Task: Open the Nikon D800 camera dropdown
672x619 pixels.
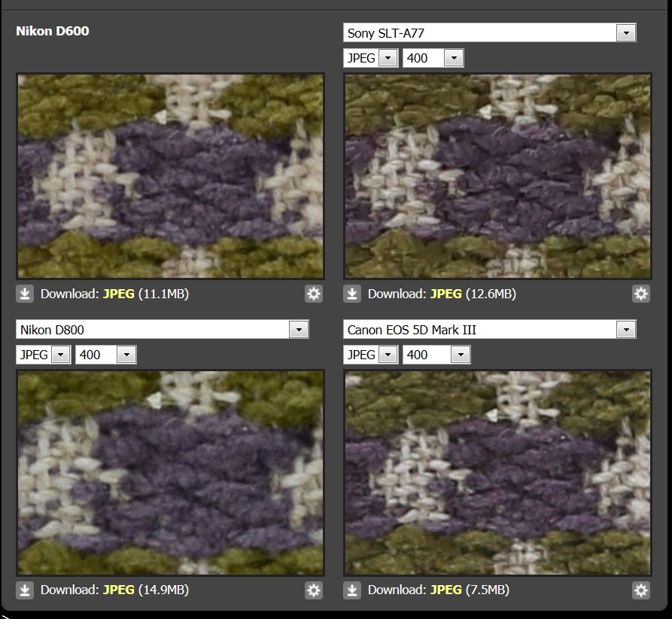Action: (x=163, y=329)
